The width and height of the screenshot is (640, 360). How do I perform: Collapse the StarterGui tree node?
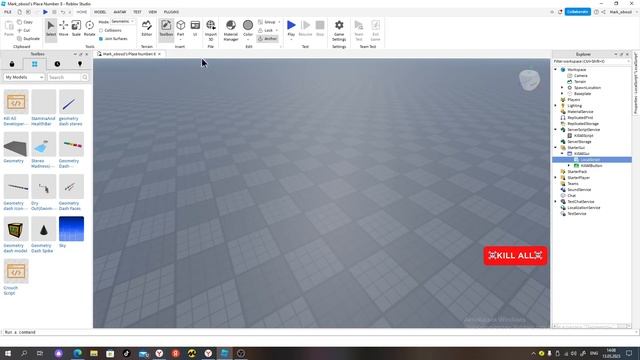pyautogui.click(x=556, y=147)
